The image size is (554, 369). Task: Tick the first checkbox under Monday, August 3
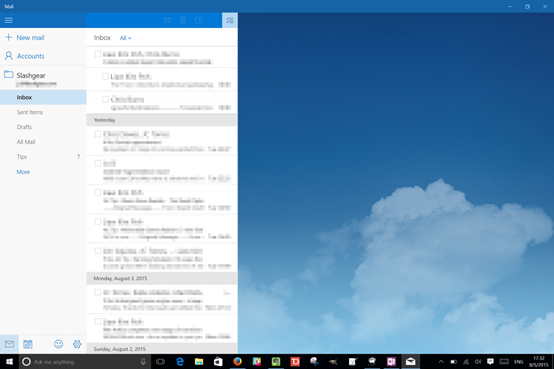(98, 292)
